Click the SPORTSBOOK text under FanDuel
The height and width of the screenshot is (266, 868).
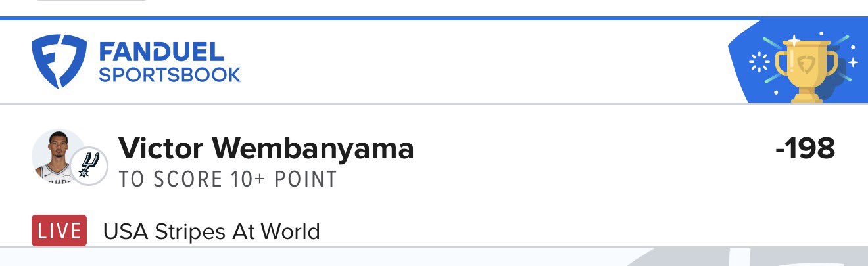tap(170, 75)
